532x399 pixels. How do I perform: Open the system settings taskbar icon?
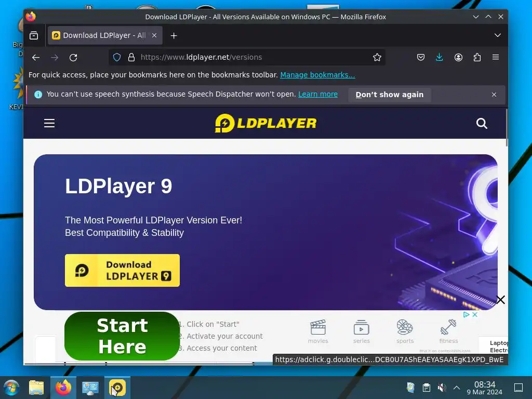pyautogui.click(x=90, y=388)
